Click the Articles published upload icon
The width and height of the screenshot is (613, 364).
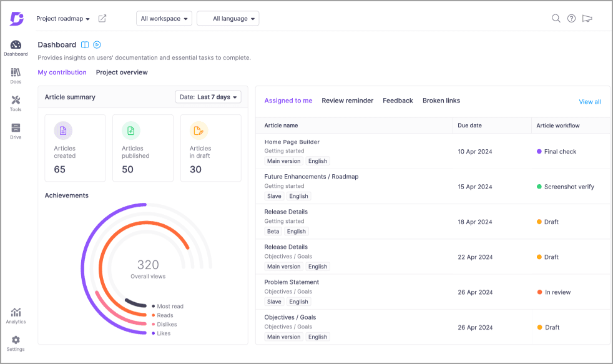131,130
